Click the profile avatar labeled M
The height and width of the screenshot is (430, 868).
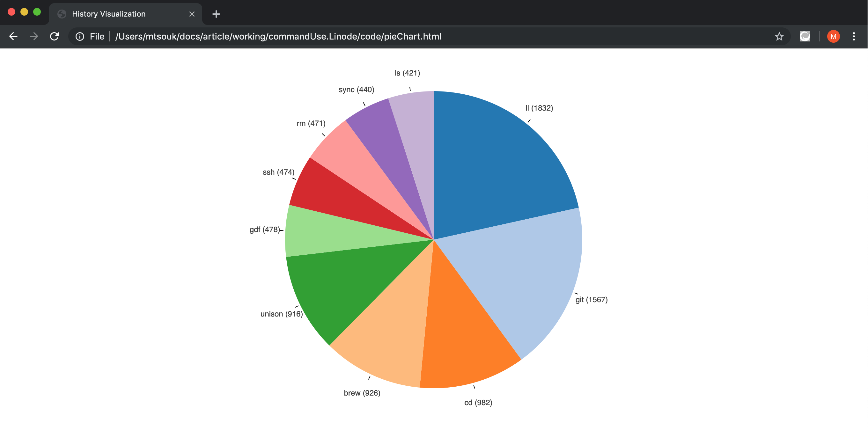(x=834, y=36)
